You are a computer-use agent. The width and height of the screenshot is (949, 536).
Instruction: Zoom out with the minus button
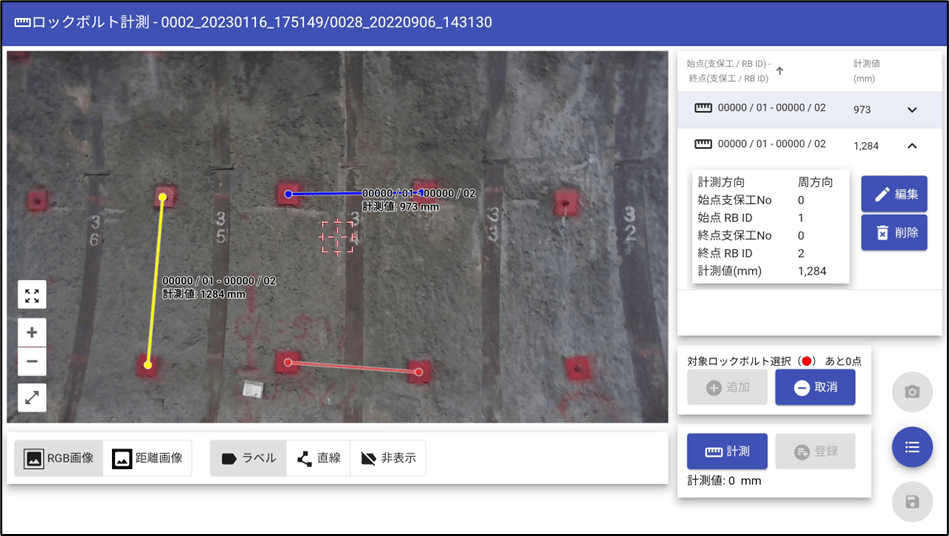[x=32, y=361]
